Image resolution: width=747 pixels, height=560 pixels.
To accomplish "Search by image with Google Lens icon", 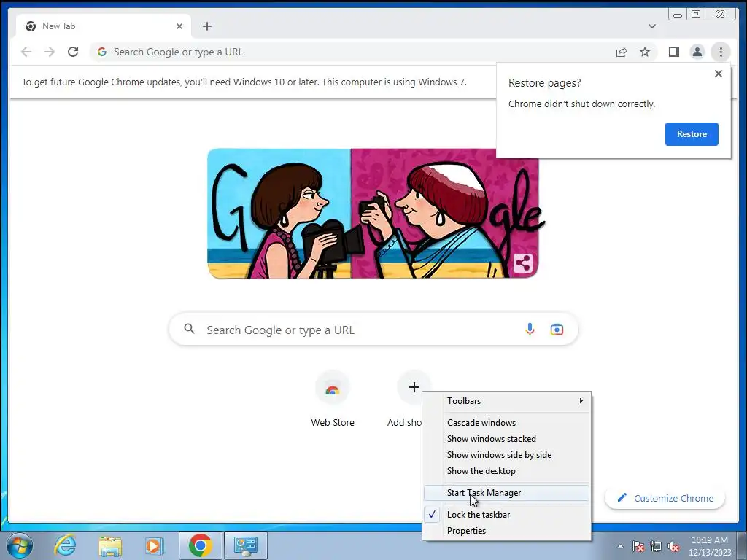I will pyautogui.click(x=557, y=329).
